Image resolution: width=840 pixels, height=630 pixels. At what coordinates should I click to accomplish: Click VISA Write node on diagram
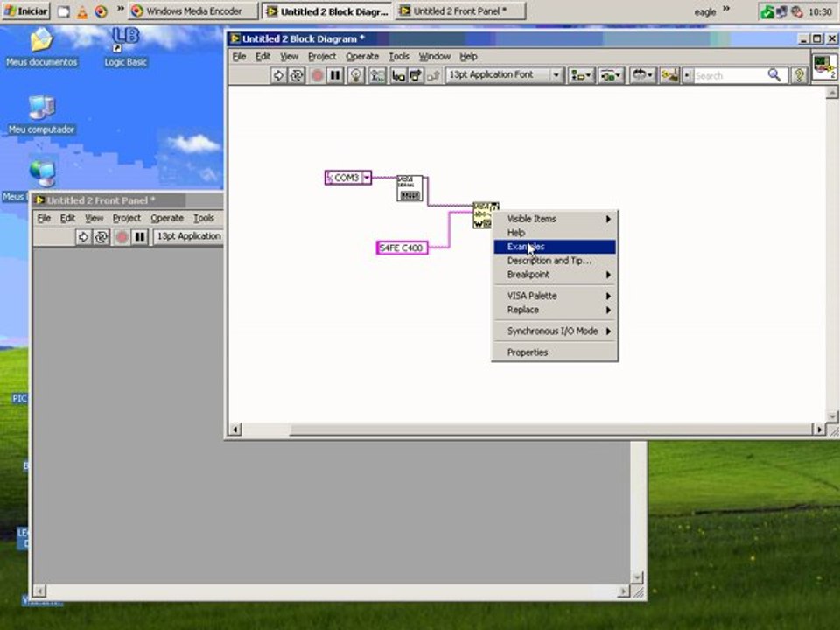point(483,215)
